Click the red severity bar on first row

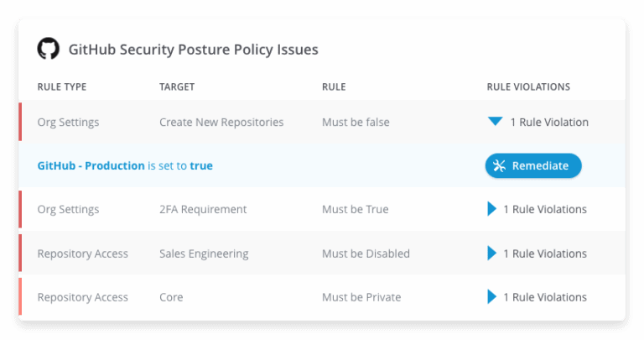coord(20,122)
